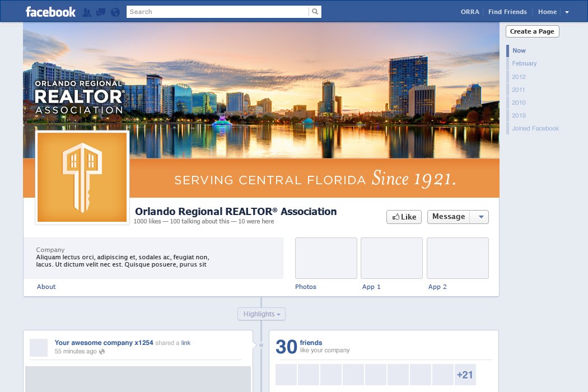Click the post author avatar thumbnail
Screen dimensions: 588x392
[x=39, y=347]
